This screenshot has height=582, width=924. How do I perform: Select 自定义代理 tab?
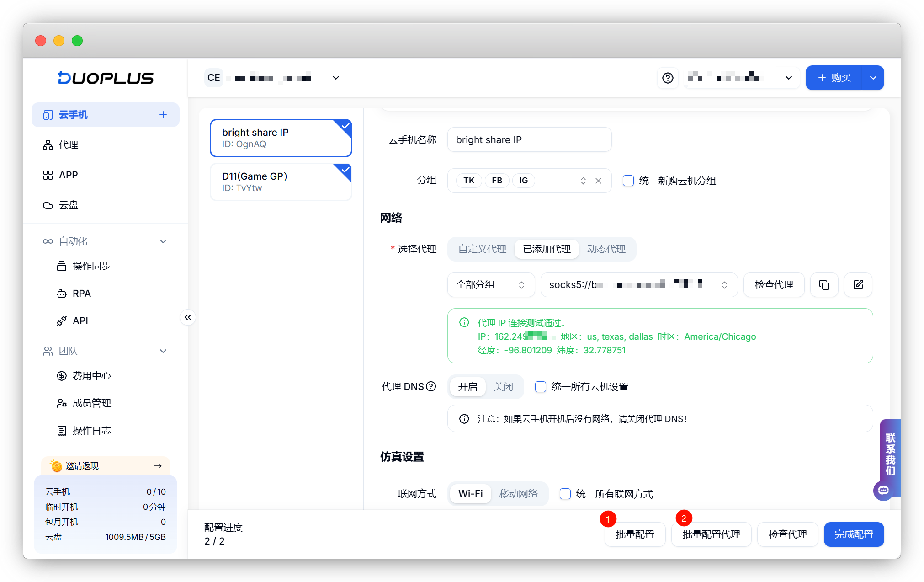(482, 249)
